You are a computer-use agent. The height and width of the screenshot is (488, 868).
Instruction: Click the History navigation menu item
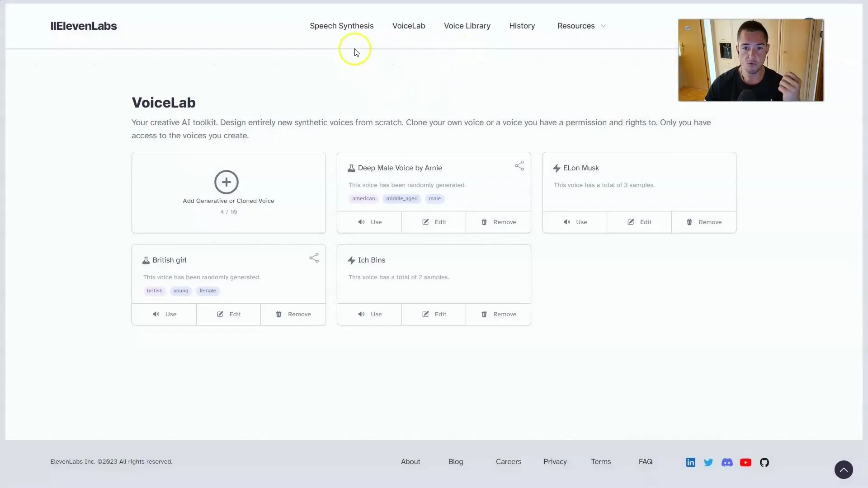click(x=522, y=26)
